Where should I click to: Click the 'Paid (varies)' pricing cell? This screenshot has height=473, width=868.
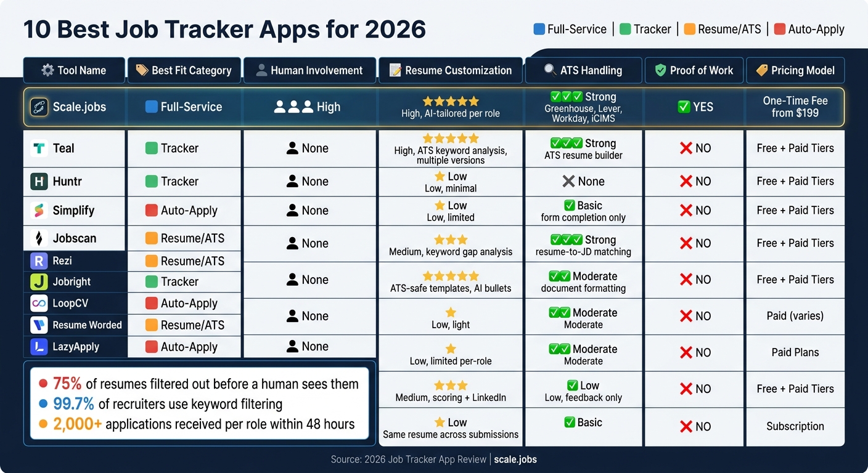(795, 316)
